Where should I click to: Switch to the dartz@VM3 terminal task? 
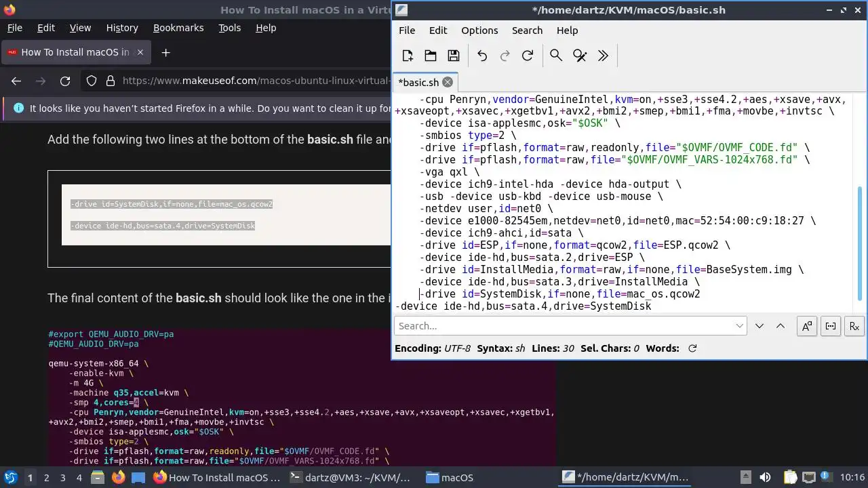pos(350,478)
